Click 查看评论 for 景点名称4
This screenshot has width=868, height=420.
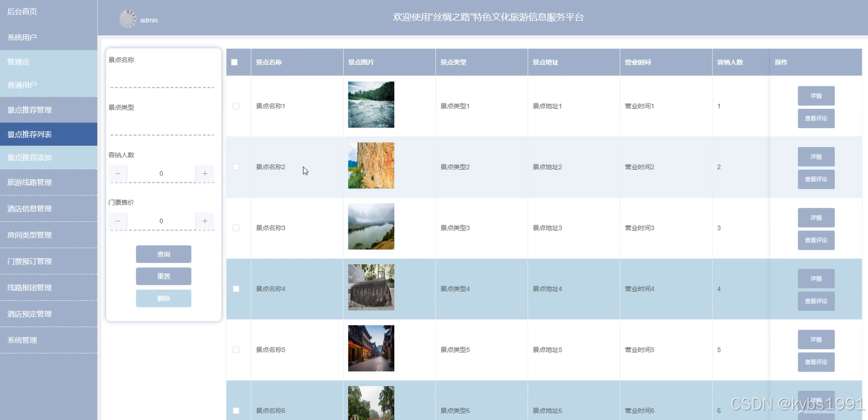816,301
